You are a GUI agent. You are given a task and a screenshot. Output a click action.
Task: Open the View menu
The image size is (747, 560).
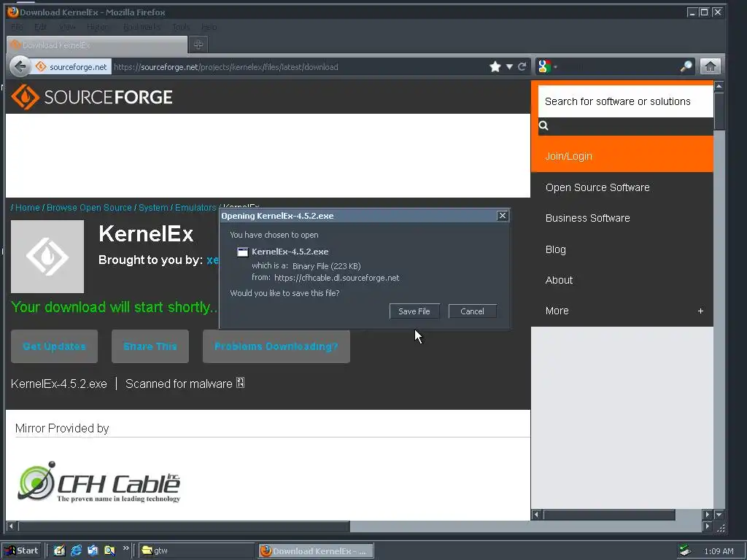(x=66, y=27)
